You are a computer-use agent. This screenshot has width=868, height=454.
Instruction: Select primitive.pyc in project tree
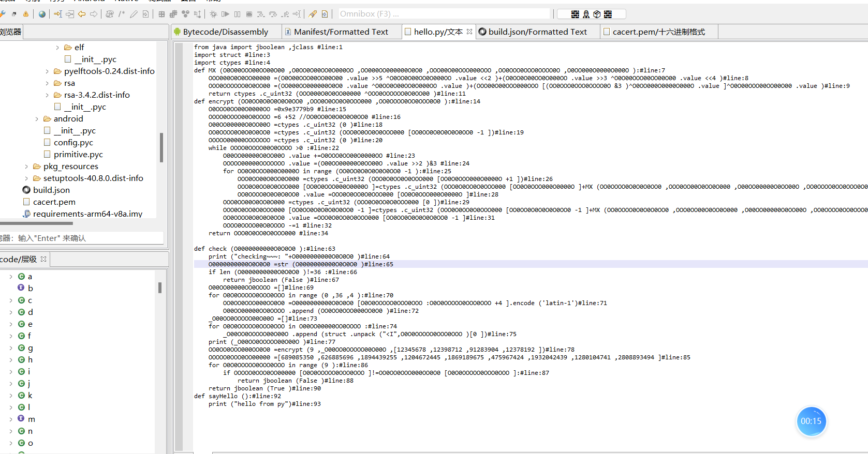(x=73, y=155)
